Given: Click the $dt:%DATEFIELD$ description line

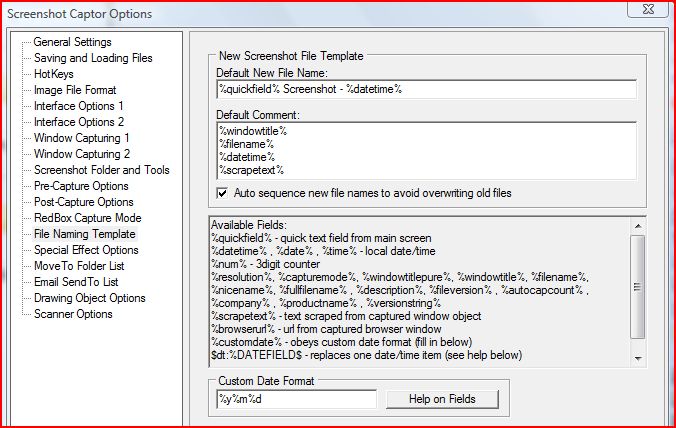Looking at the screenshot, I should click(366, 355).
